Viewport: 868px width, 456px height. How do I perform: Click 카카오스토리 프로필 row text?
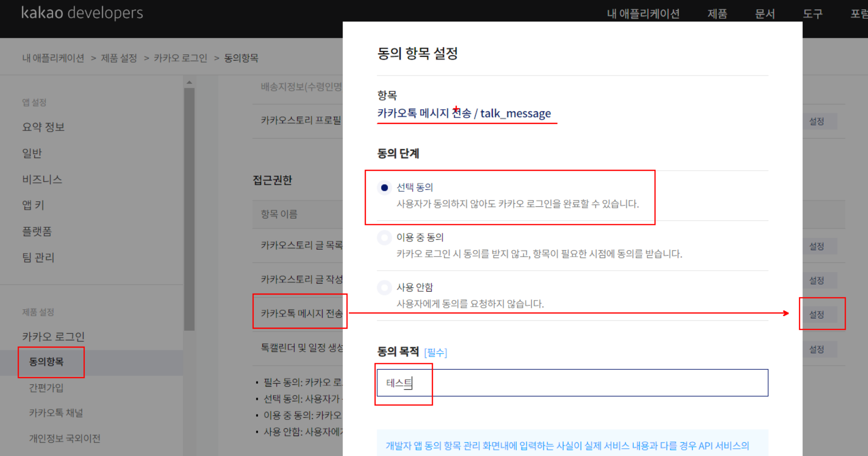click(301, 120)
